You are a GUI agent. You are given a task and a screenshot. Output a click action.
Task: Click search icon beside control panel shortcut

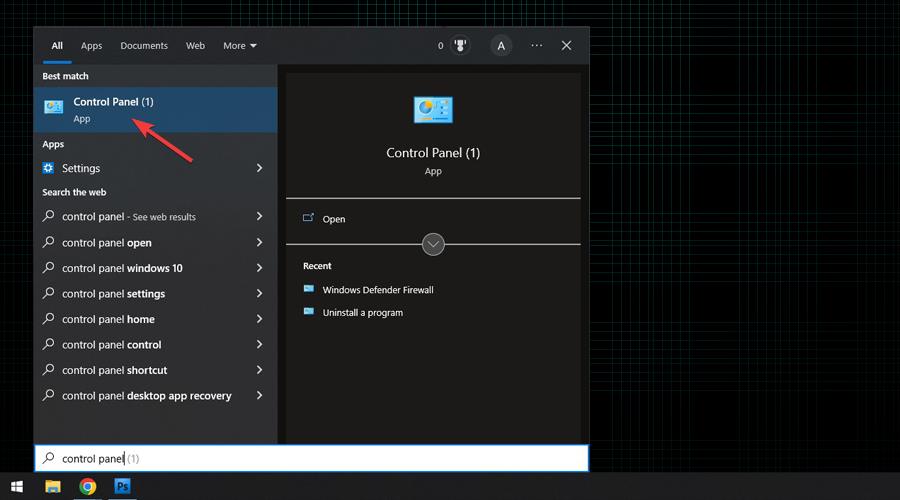(49, 370)
